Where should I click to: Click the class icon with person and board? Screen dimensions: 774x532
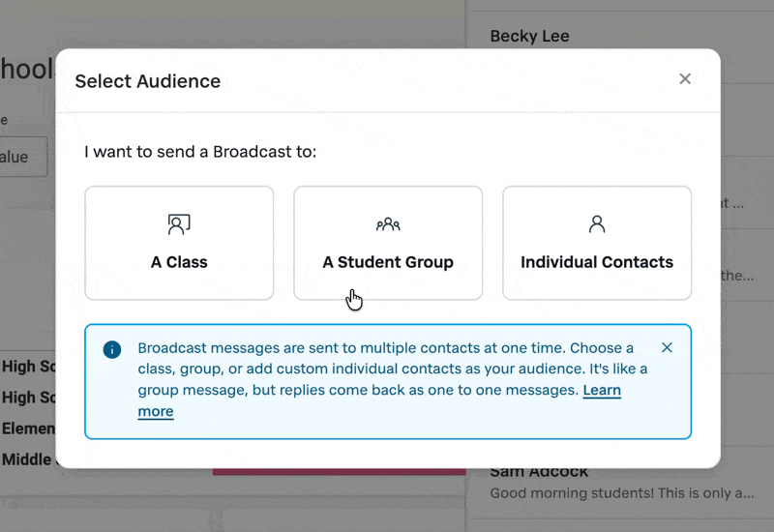[x=179, y=224]
